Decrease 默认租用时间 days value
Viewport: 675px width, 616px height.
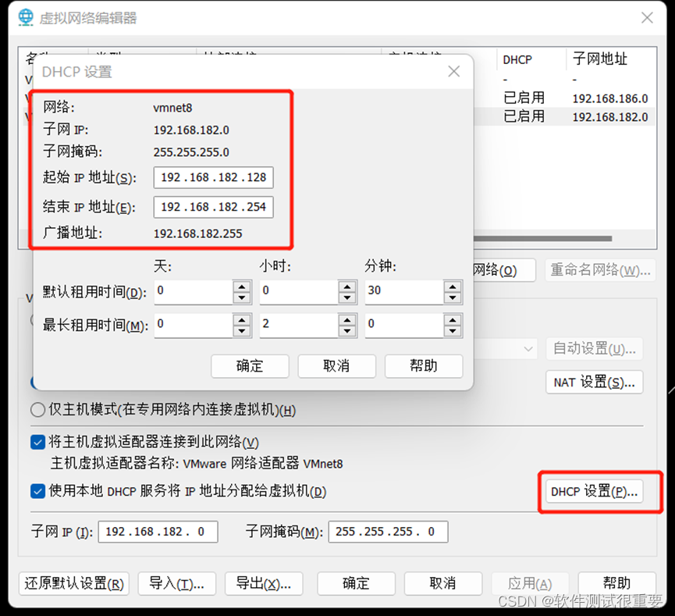pos(242,297)
